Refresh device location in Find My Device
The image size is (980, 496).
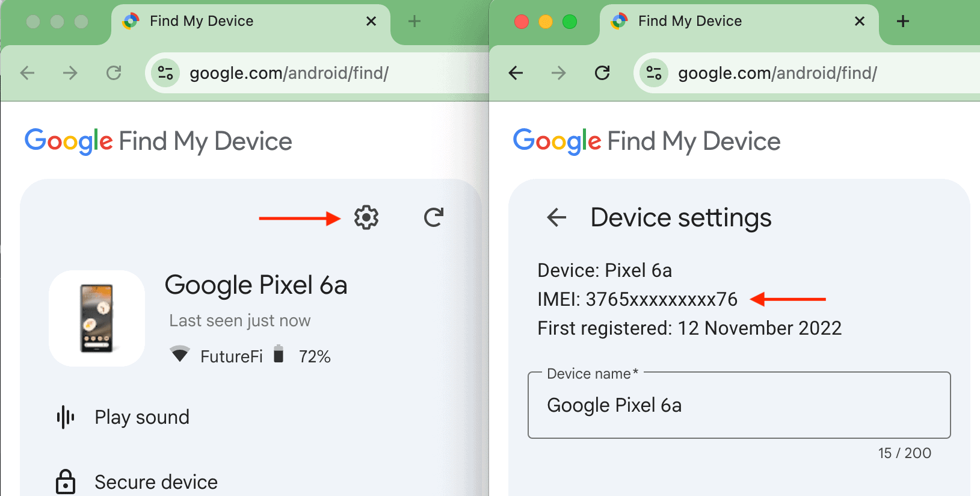[433, 218]
